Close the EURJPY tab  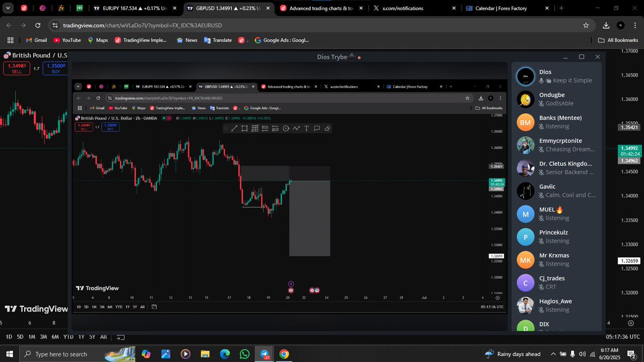[174, 9]
